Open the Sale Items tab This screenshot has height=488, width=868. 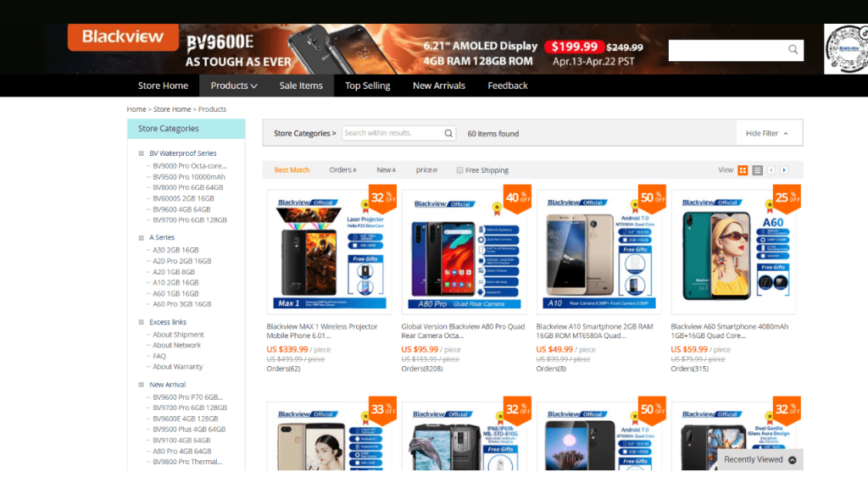[301, 86]
